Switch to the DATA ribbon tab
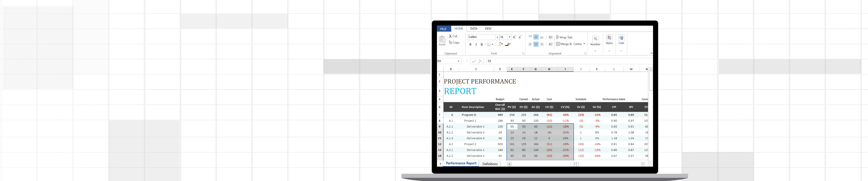The image size is (868, 181). click(x=474, y=29)
